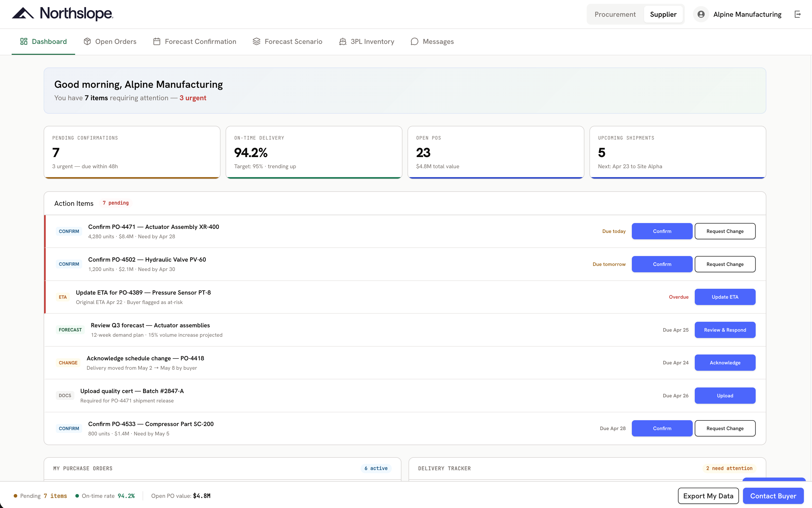Open the Dashboard tab
This screenshot has width=812, height=508.
pyautogui.click(x=43, y=41)
